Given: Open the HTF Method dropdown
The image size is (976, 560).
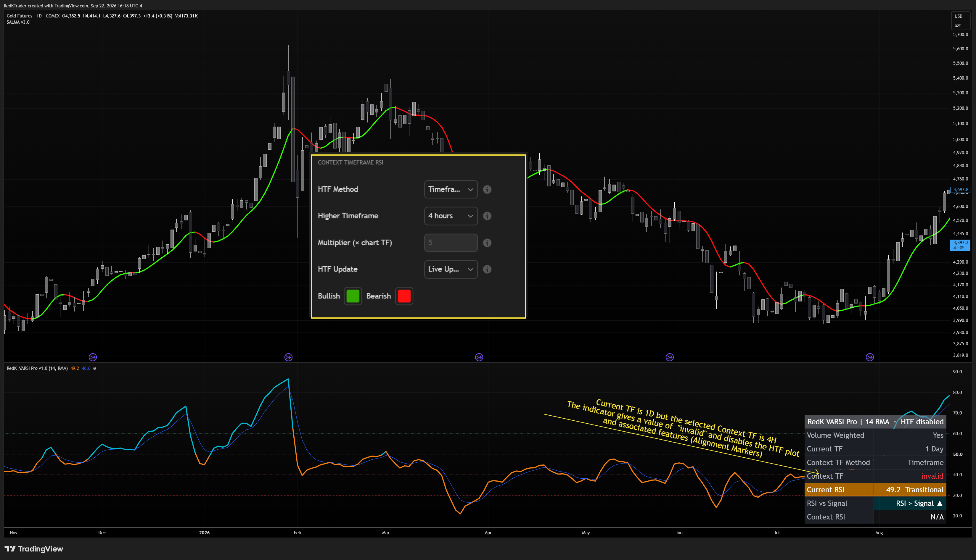Looking at the screenshot, I should [x=451, y=189].
